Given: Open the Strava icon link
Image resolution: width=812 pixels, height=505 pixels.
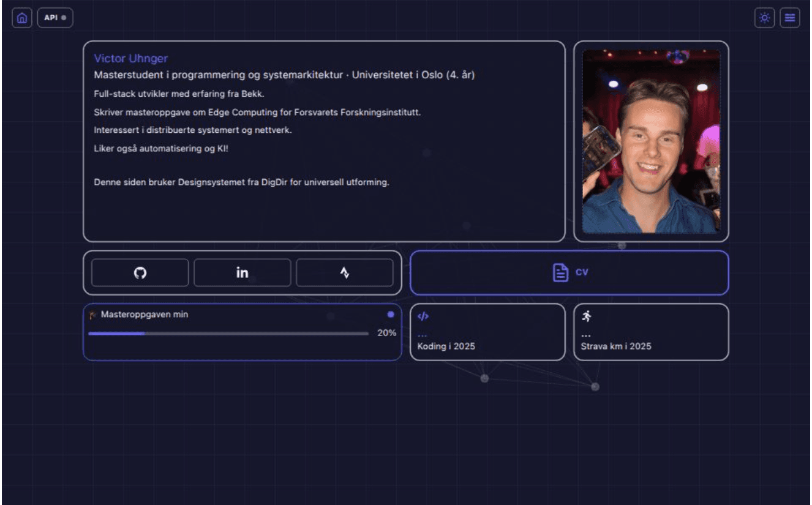Looking at the screenshot, I should coord(345,273).
